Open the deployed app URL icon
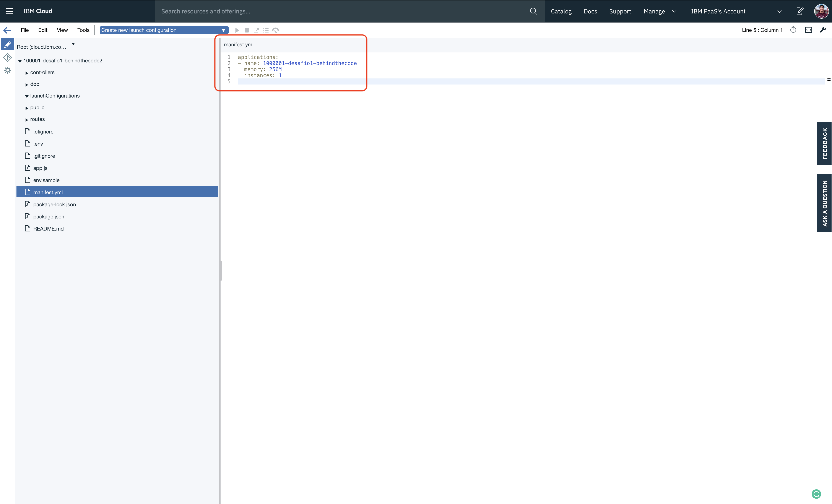The height and width of the screenshot is (504, 832). pyautogui.click(x=256, y=30)
